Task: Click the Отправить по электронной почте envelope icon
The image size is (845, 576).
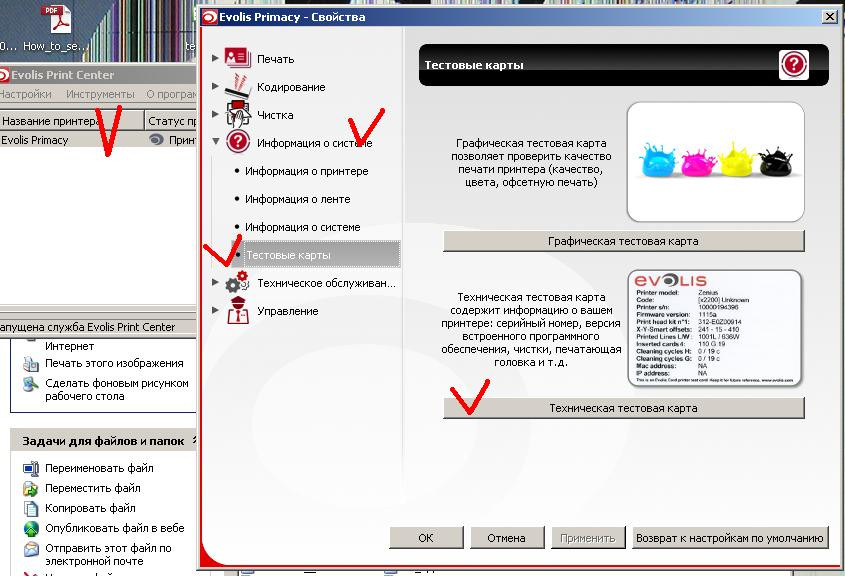Action: click(x=31, y=549)
